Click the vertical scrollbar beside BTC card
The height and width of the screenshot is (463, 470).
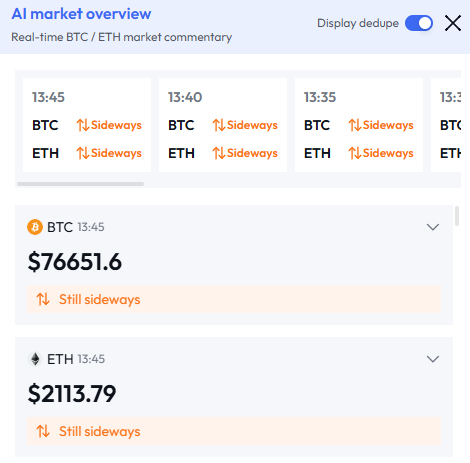point(457,216)
